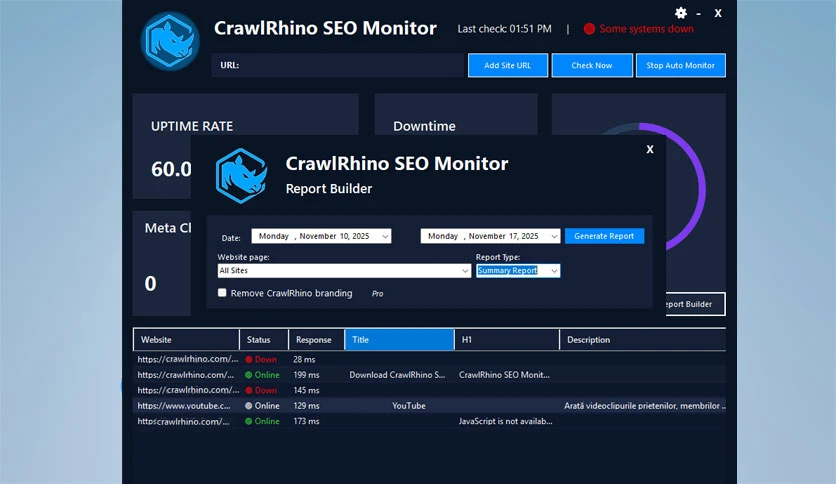The height and width of the screenshot is (484, 836).
Task: Click the CrawlRhino rhino logo in main window
Action: tap(170, 42)
